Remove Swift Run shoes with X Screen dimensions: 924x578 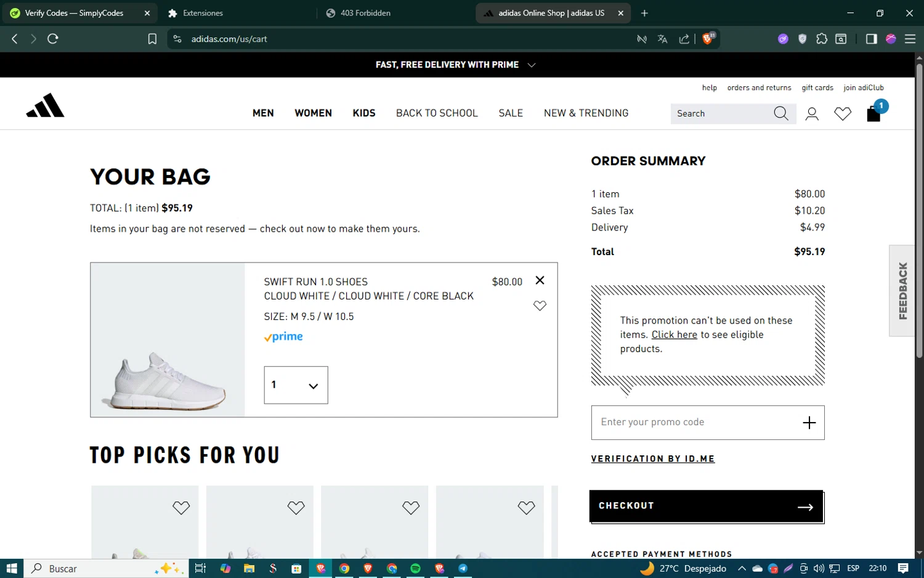[540, 280]
